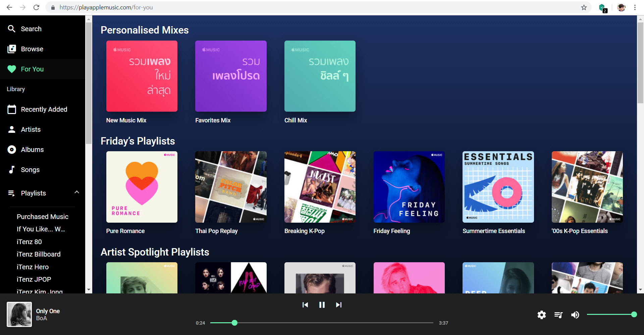Open the Purchased Music playlist
Image resolution: width=644 pixels, height=335 pixels.
(43, 217)
